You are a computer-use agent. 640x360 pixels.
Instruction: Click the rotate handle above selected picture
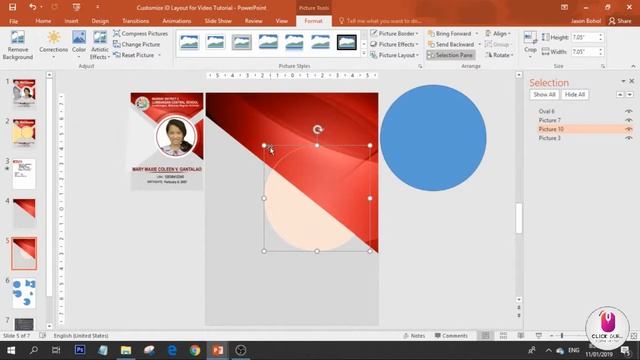coord(318,130)
